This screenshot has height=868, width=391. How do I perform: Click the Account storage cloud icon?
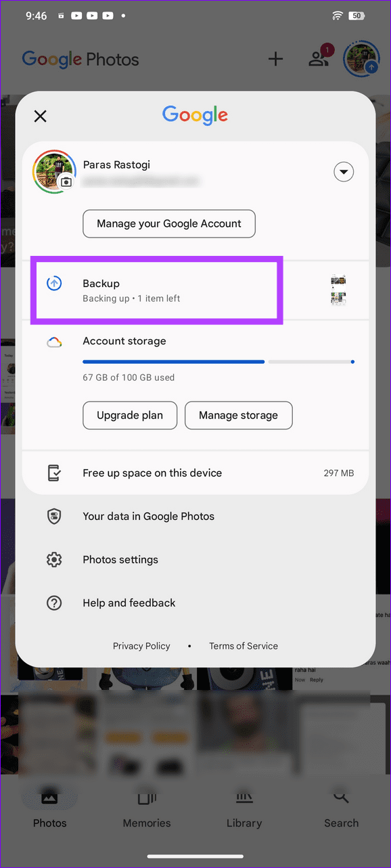[54, 343]
